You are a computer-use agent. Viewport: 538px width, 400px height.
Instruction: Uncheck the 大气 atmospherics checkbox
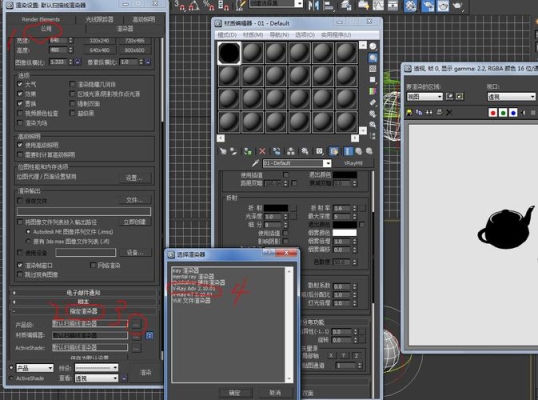pyautogui.click(x=20, y=84)
